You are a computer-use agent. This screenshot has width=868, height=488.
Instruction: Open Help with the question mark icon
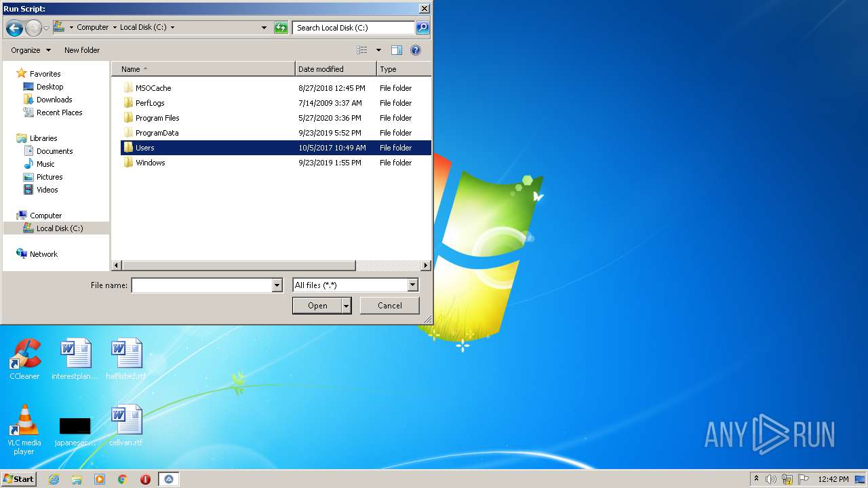(416, 50)
